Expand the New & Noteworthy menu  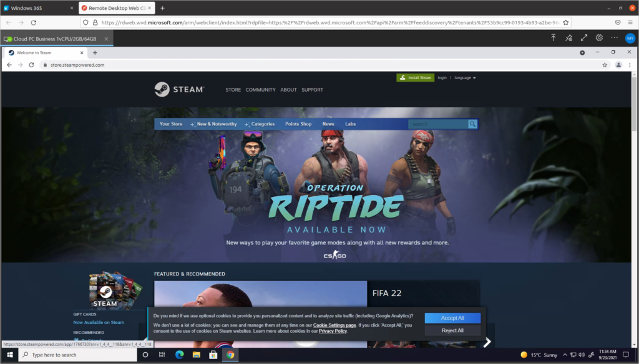click(213, 124)
